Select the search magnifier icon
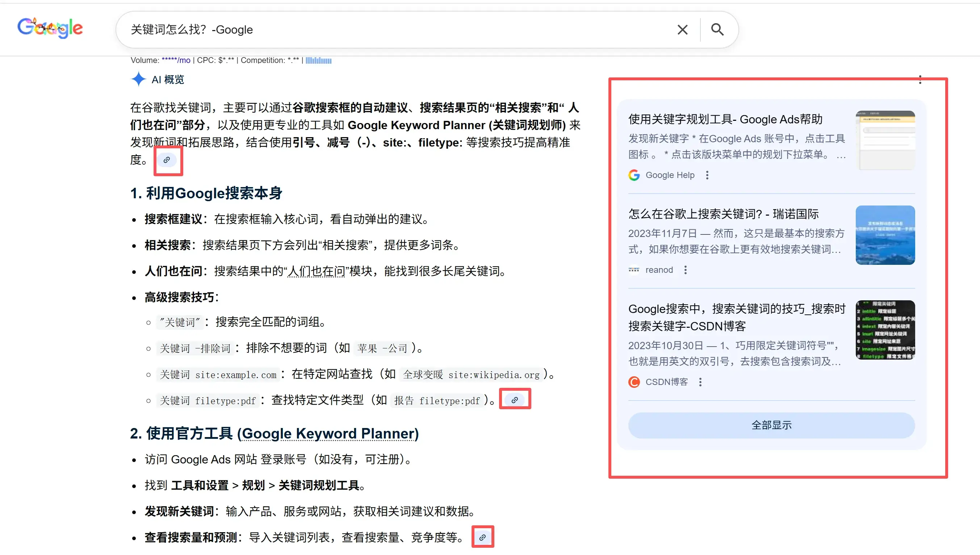980x555 pixels. coord(717,29)
